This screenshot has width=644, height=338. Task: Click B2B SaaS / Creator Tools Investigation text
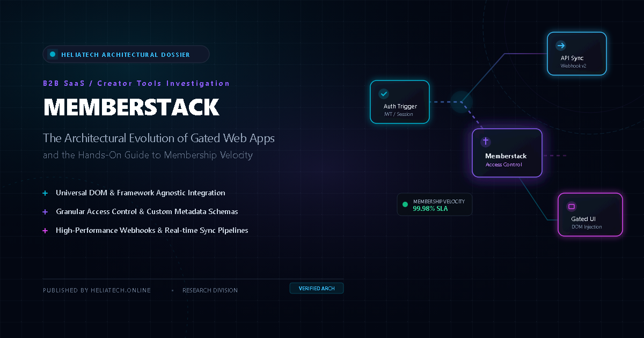click(x=136, y=83)
